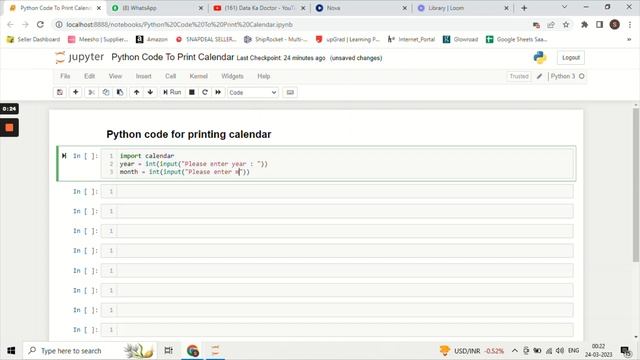Image resolution: width=640 pixels, height=360 pixels.
Task: Run the selected cell
Action: coord(172,92)
